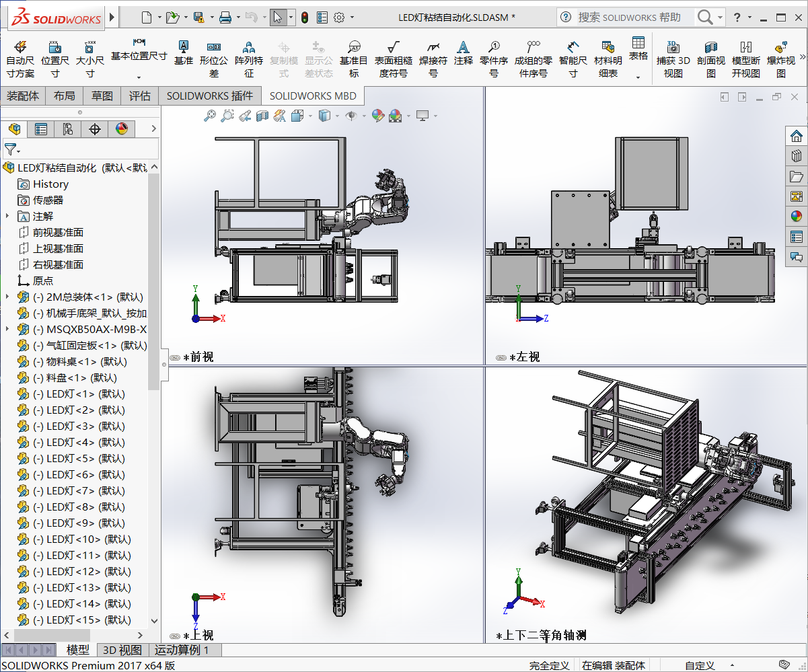Activate the Section View (剖面视图) tool
808x672 pixels.
tap(711, 59)
